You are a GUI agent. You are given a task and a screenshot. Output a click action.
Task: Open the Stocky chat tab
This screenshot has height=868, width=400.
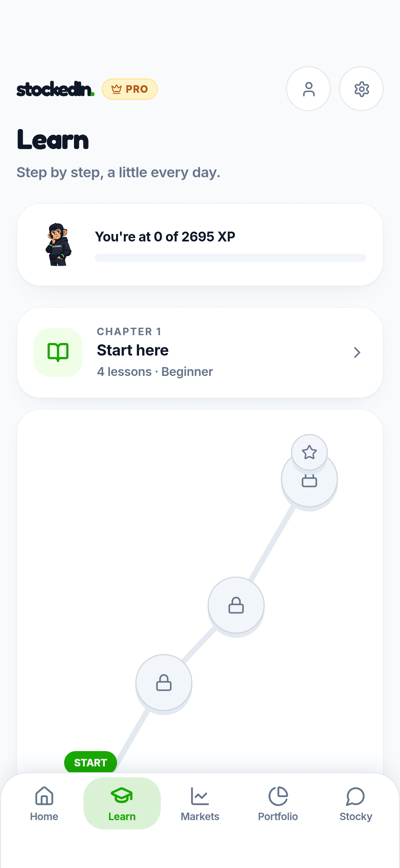356,803
